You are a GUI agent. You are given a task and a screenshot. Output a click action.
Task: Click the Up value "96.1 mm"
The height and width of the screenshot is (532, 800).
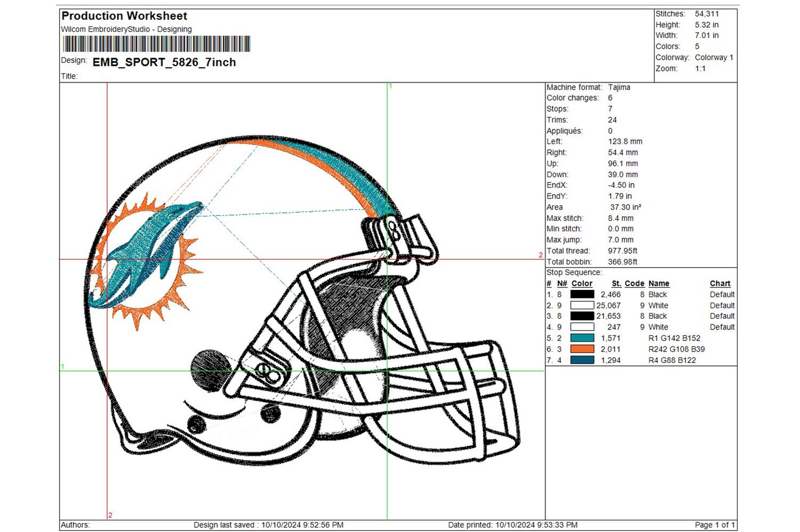pos(623,164)
